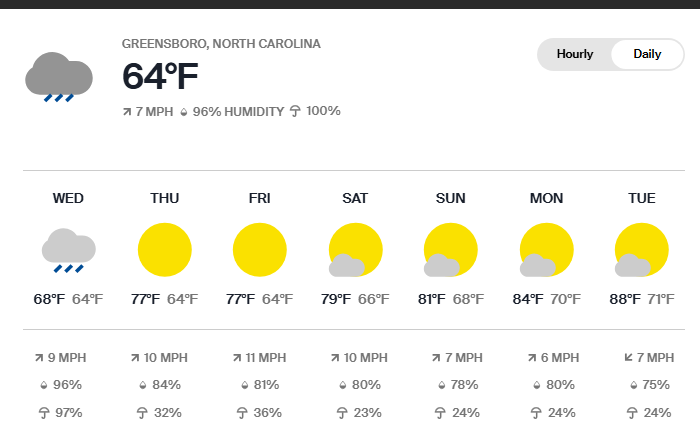The image size is (700, 437).
Task: Click Sunday's partly cloudy icon
Action: 450,251
